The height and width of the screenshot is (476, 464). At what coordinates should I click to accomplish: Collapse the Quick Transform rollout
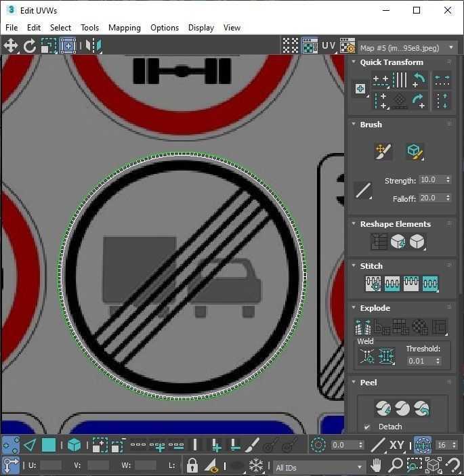pyautogui.click(x=354, y=62)
